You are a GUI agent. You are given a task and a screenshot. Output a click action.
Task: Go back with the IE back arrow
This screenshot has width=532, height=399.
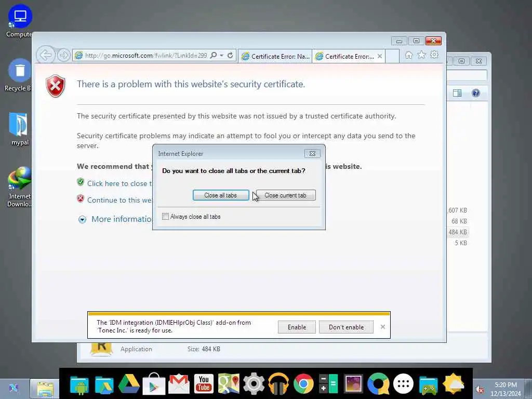(x=46, y=55)
